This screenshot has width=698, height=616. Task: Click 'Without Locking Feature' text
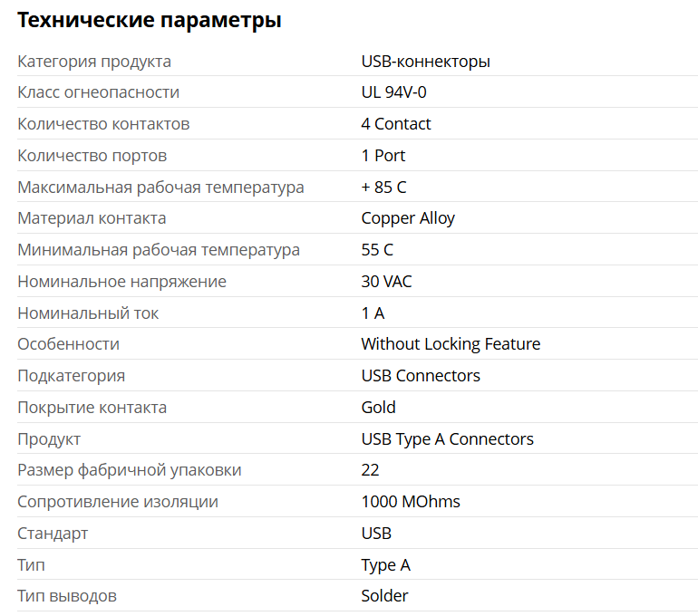pos(451,344)
